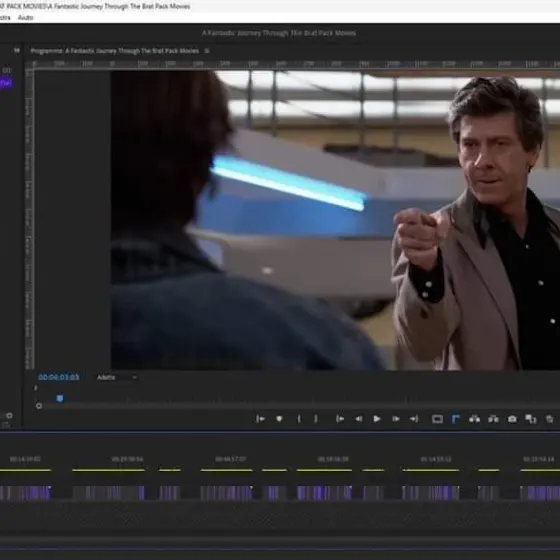Click the settings icon at lower left edge
The height and width of the screenshot is (560, 560).
click(10, 415)
